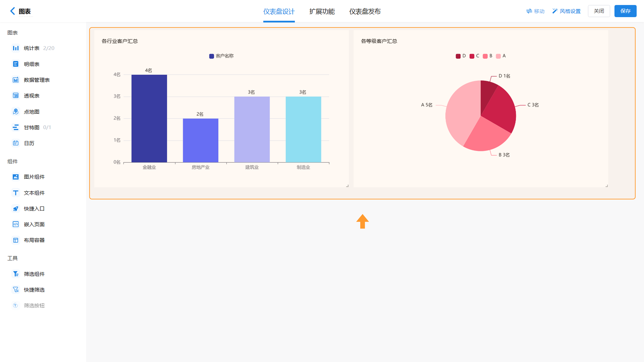Viewport: 644px width, 362px height.
Task: Toggle the 客户名称 legend swatch
Action: (211, 56)
